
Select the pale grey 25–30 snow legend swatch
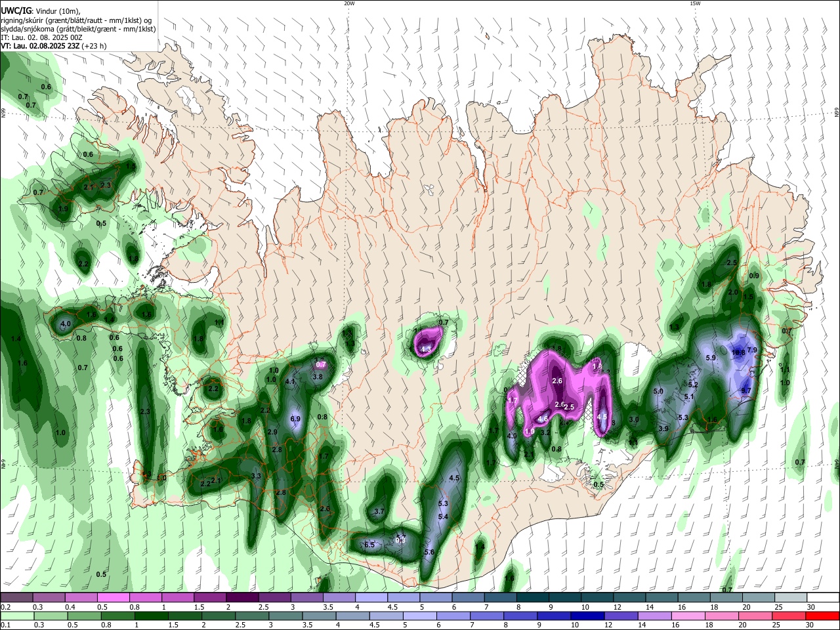tap(791, 598)
